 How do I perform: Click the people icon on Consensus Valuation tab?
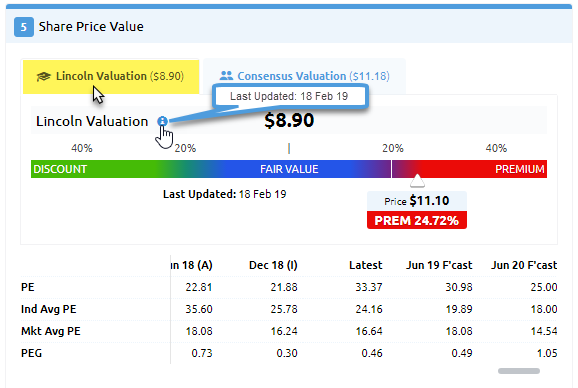226,76
